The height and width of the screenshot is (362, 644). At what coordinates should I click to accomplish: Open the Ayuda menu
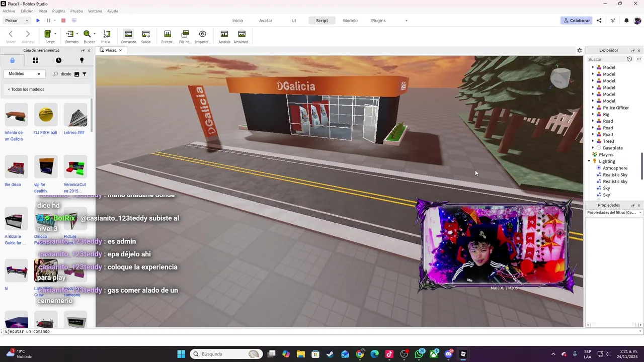point(113,11)
